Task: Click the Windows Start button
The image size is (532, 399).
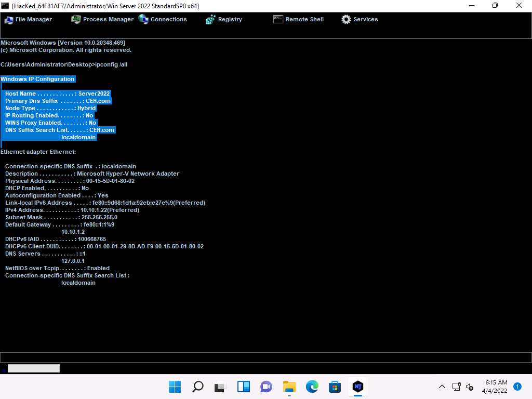Action: tap(175, 387)
